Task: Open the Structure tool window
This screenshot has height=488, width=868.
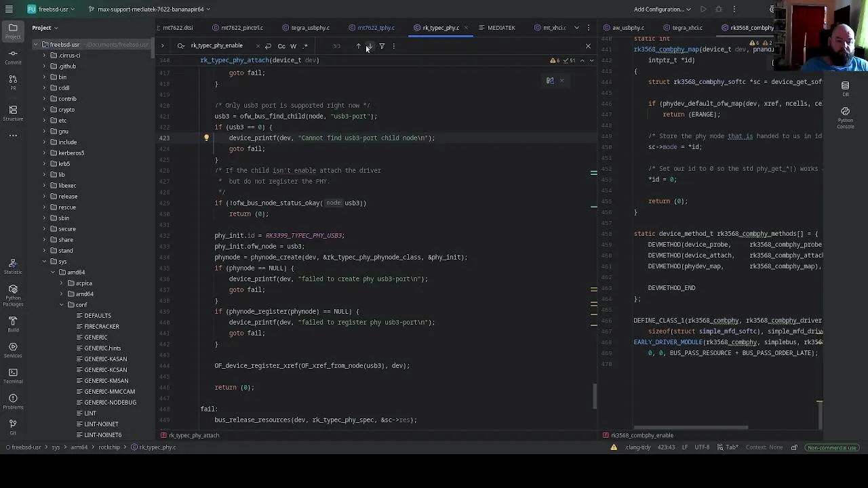Action: click(x=13, y=112)
